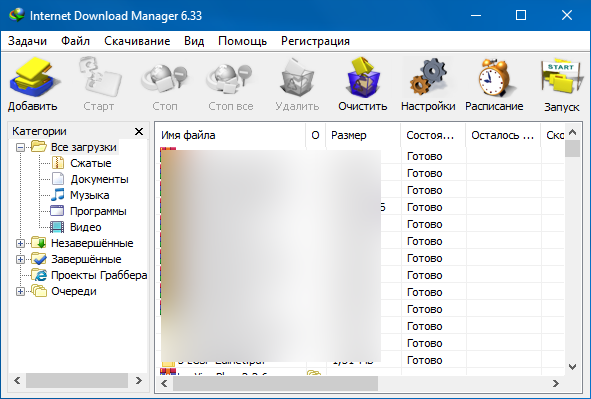Click the download list vertical scrollbar thumb

click(x=573, y=148)
